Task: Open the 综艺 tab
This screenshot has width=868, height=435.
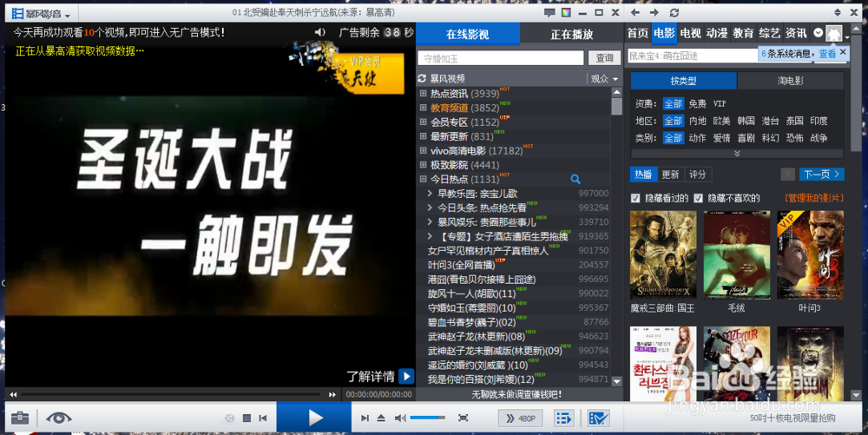Action: tap(769, 34)
